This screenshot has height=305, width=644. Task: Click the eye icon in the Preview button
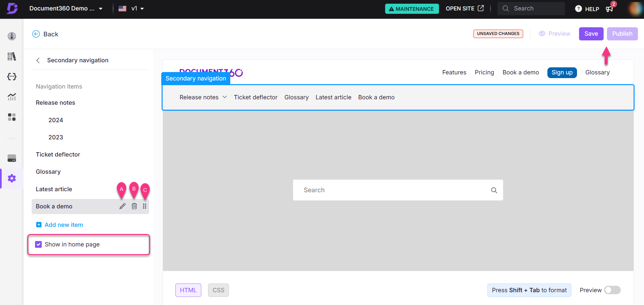[x=542, y=34]
